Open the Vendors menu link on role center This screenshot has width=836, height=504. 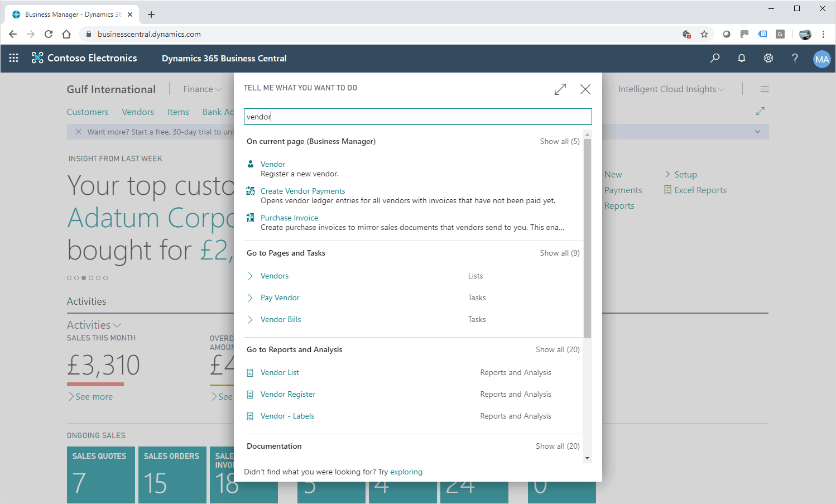(x=138, y=112)
